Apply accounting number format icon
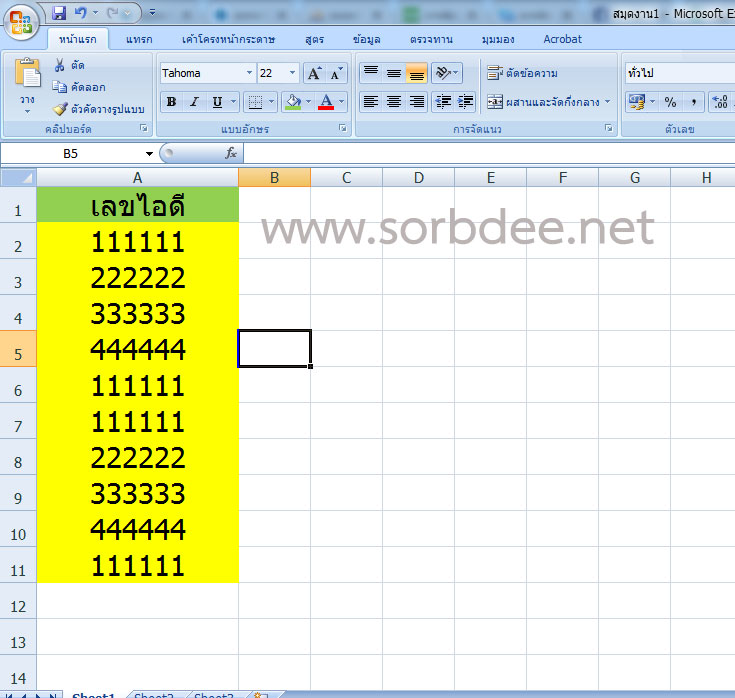The height and width of the screenshot is (698, 735). point(637,102)
